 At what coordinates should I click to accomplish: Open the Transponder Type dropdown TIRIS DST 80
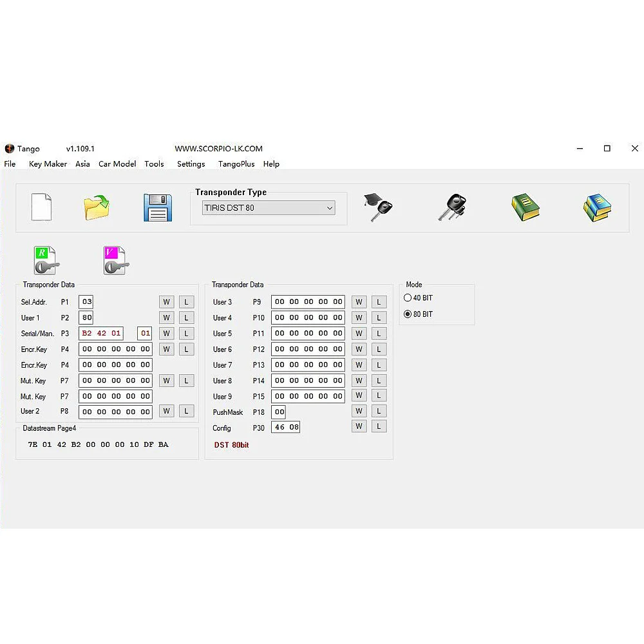tap(269, 208)
